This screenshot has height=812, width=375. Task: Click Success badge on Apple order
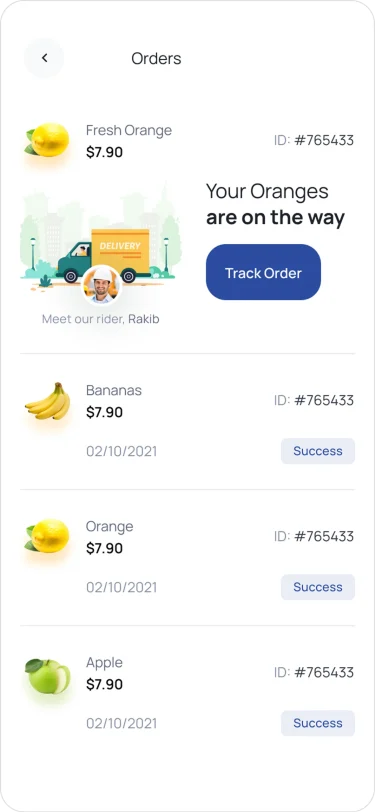(x=318, y=723)
